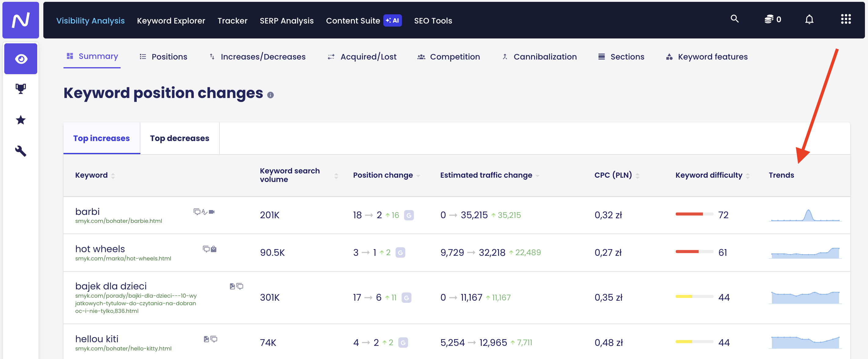Open the apps grid menu icon
This screenshot has height=359, width=868.
[845, 19]
